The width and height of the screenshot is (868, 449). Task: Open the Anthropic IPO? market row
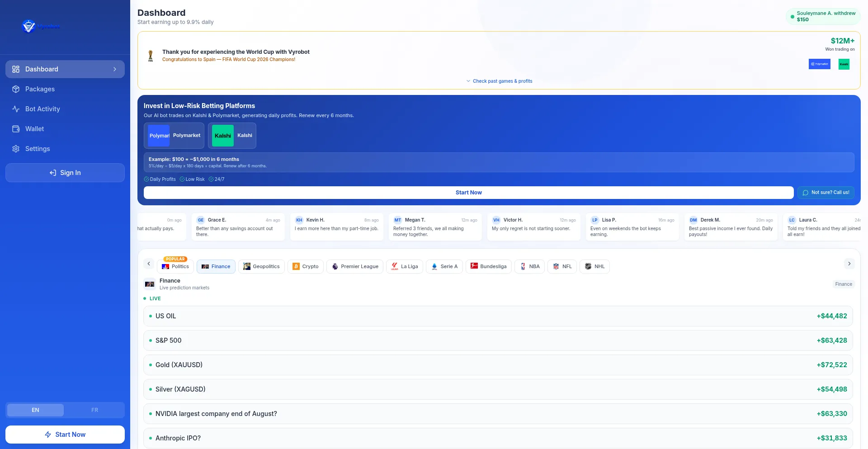pyautogui.click(x=498, y=438)
